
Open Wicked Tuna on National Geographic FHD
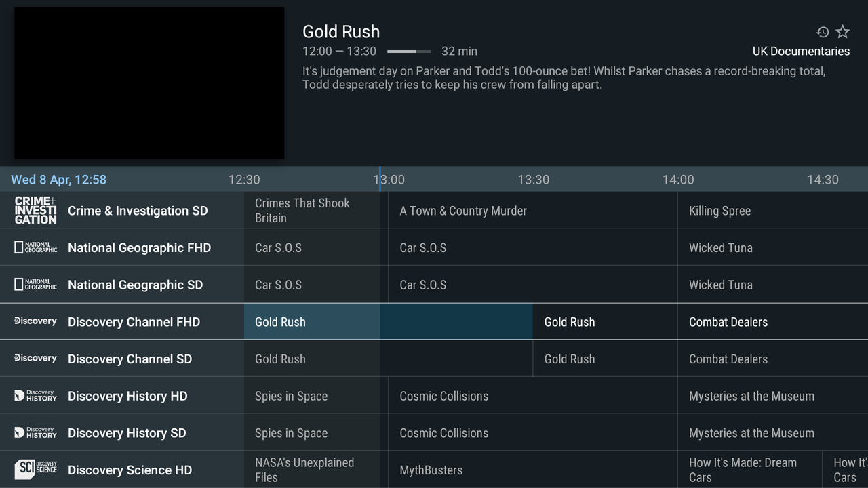point(773,247)
